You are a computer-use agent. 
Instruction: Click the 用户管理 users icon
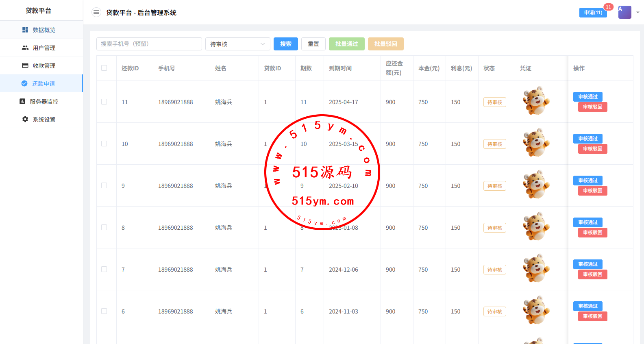pyautogui.click(x=25, y=48)
